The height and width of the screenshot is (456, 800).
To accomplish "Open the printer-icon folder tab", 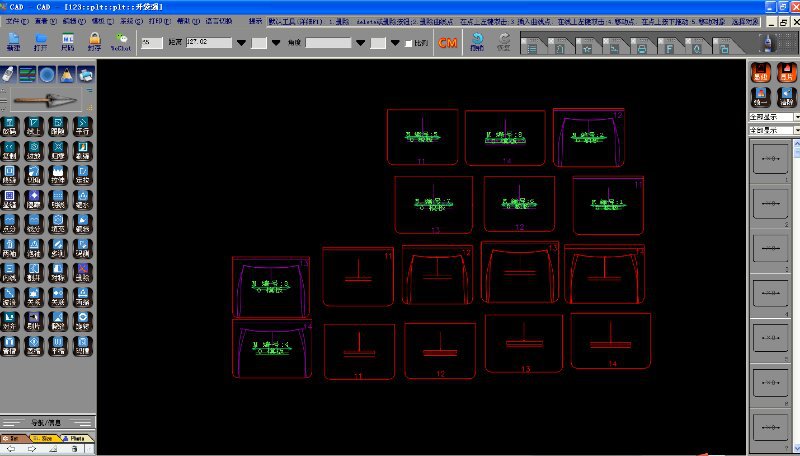I will coord(642,46).
